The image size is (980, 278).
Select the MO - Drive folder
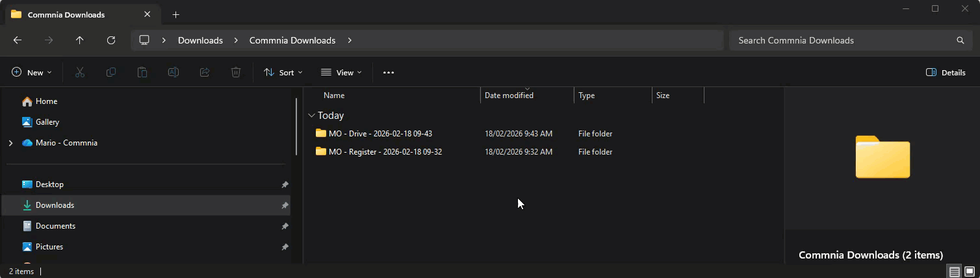pos(380,134)
